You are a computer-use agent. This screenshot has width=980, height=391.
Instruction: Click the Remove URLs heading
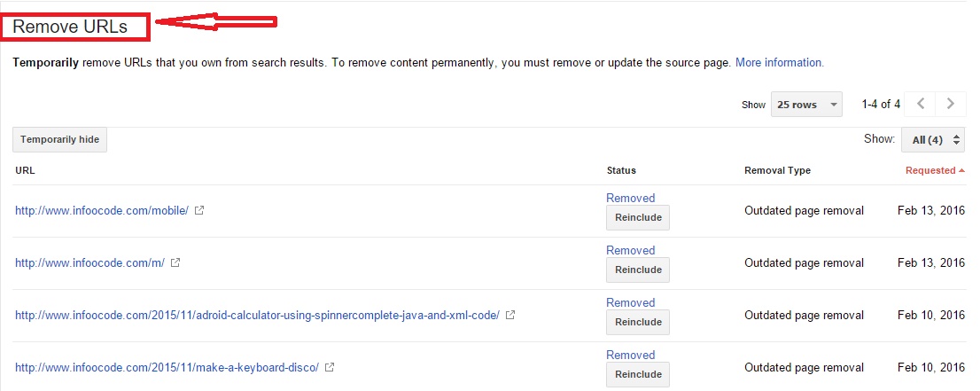70,27
